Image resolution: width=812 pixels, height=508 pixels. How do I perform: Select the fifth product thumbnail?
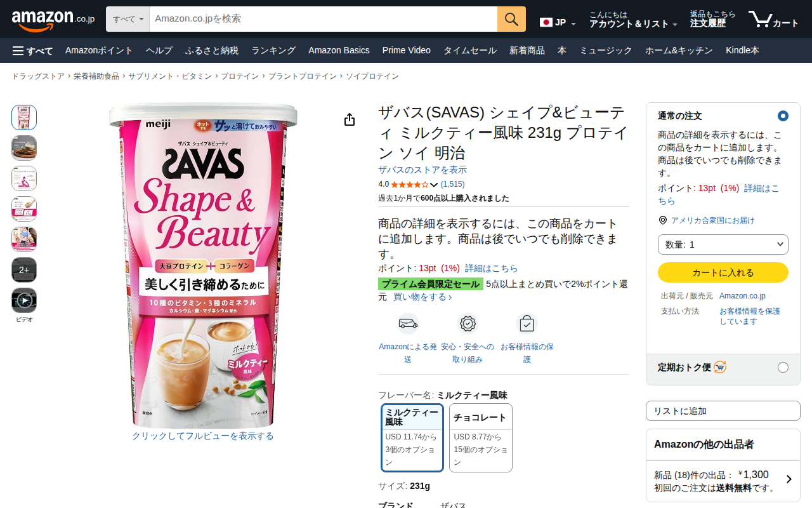coord(24,239)
